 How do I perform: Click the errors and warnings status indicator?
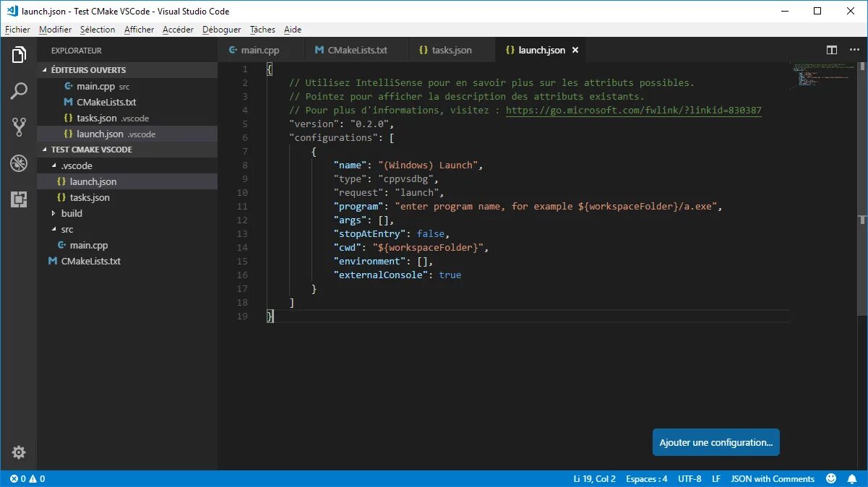27,478
